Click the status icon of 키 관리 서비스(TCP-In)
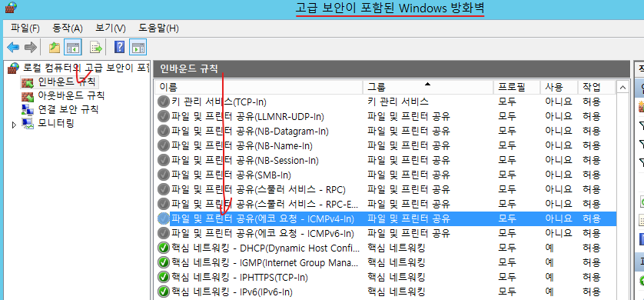 tap(164, 102)
